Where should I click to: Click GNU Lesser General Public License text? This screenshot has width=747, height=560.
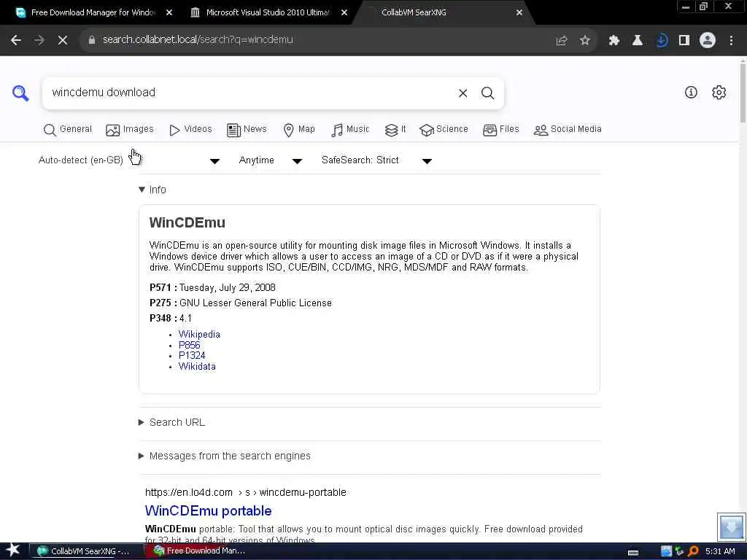click(x=255, y=303)
